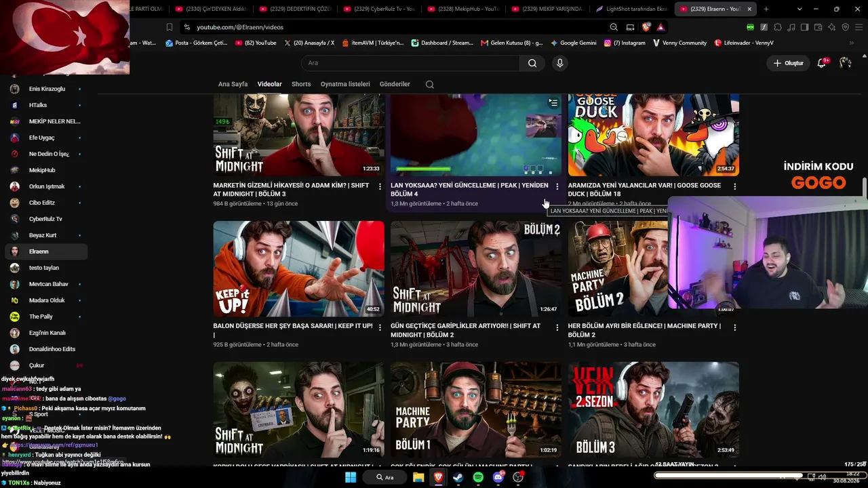Open more options for SHIFT AT MIDNIGHT BÖLÜM 3
Image resolution: width=868 pixels, height=488 pixels.
(380, 186)
